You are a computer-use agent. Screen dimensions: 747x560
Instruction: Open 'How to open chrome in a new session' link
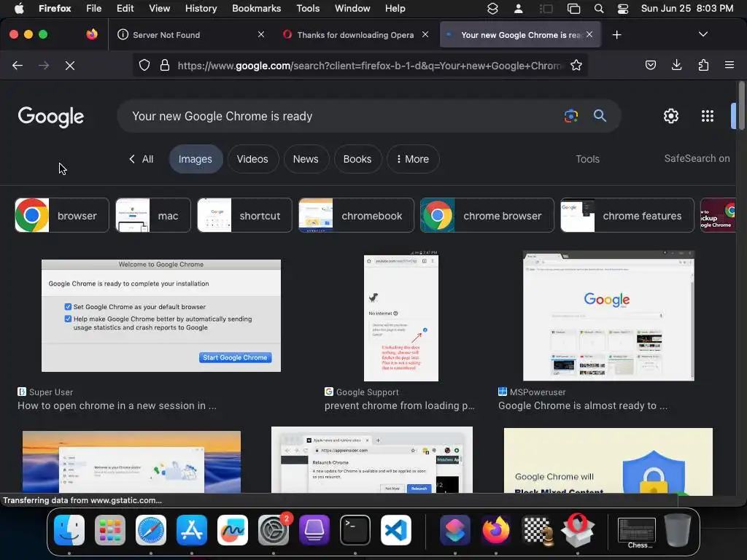click(x=117, y=405)
